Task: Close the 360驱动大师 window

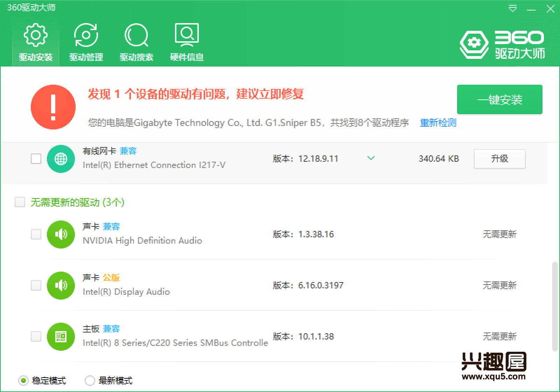Action: [551, 9]
